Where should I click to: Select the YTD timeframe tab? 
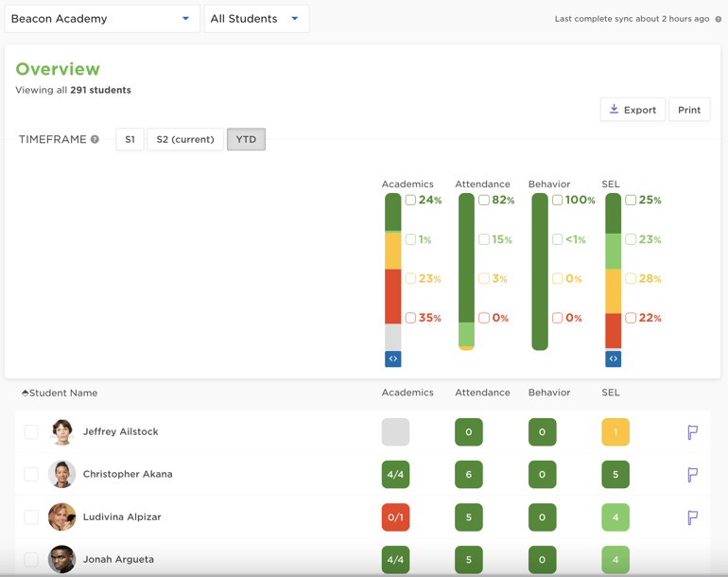click(246, 139)
